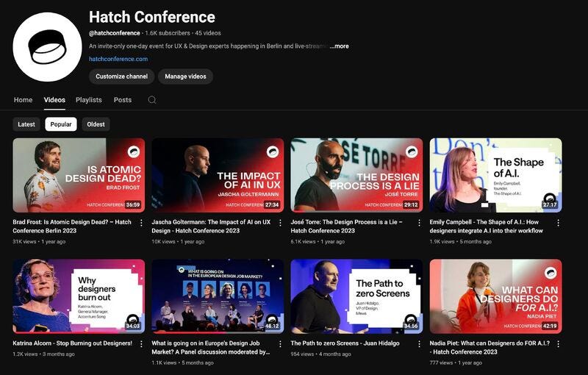The image size is (588, 375).
Task: Play The Impact of AI in UX thumbnail
Action: click(218, 175)
